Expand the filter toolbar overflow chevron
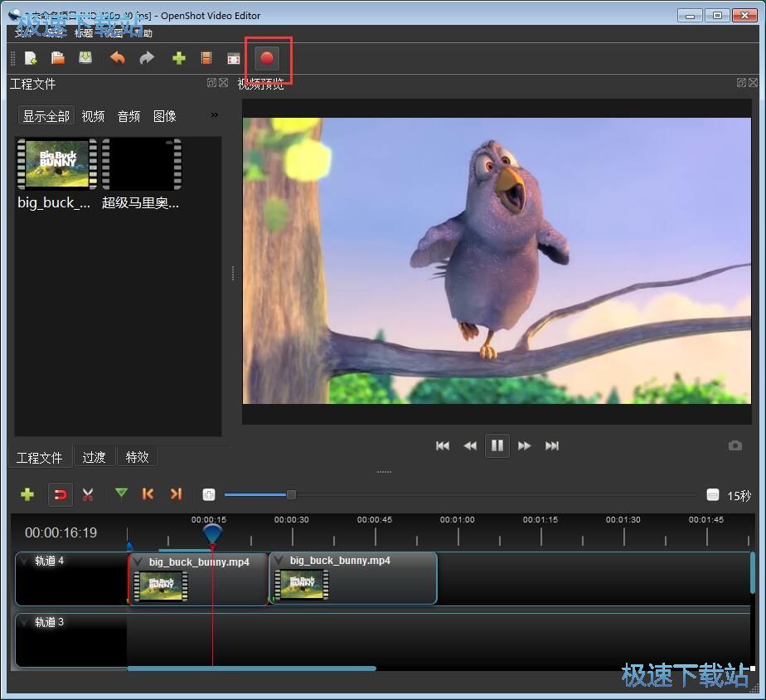Screen dimensions: 766x700 tap(215, 115)
